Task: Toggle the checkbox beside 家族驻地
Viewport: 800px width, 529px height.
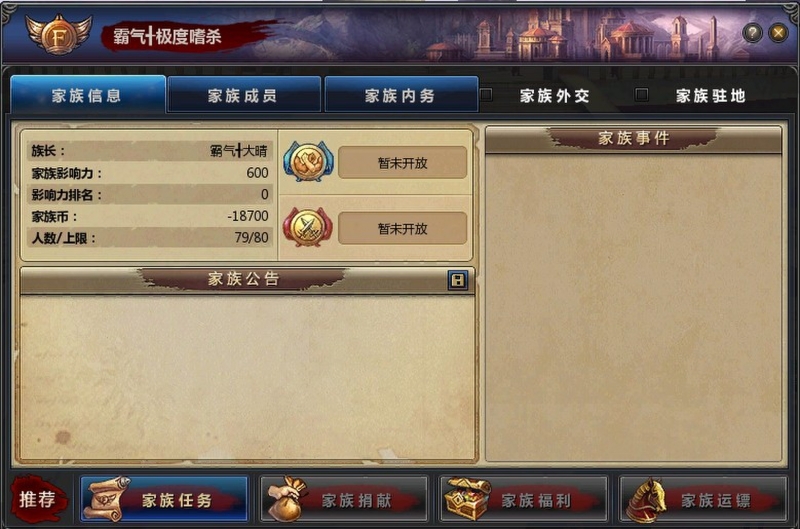Action: [x=641, y=95]
